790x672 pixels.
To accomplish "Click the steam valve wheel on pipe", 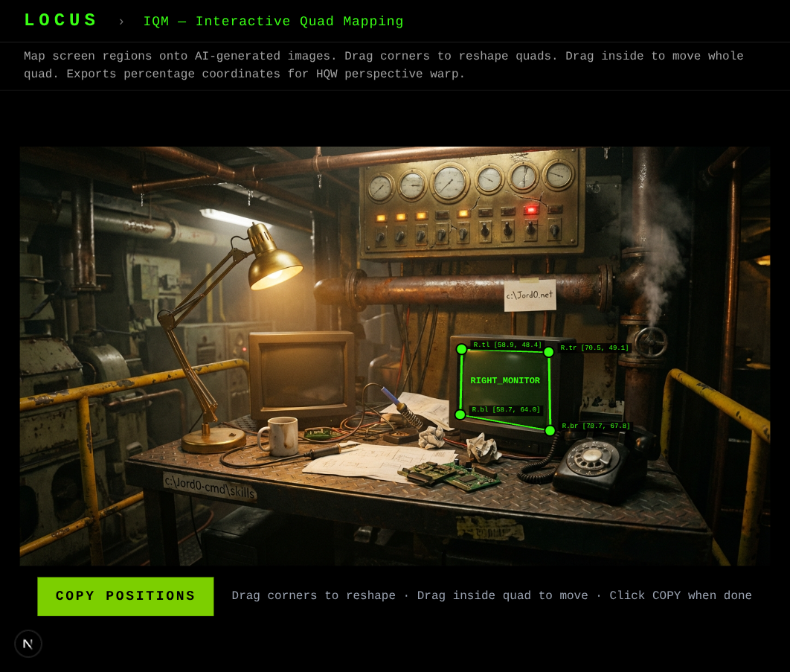I will [x=651, y=342].
